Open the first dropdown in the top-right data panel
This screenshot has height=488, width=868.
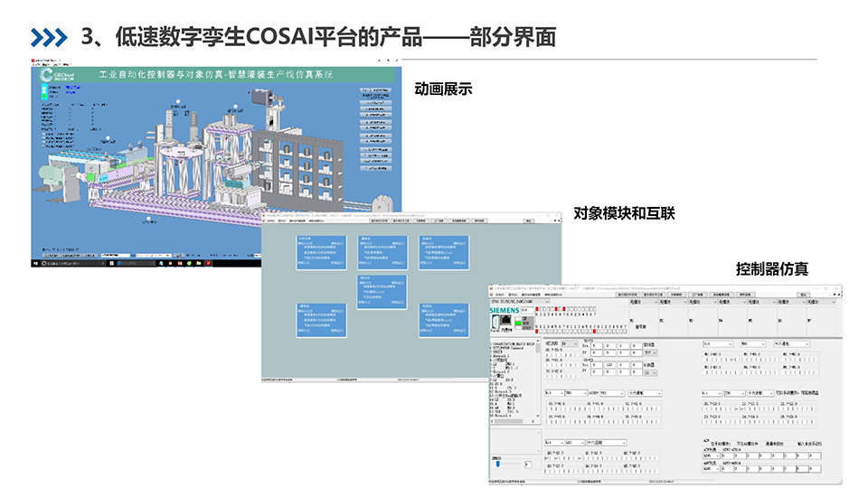pyautogui.click(x=719, y=343)
